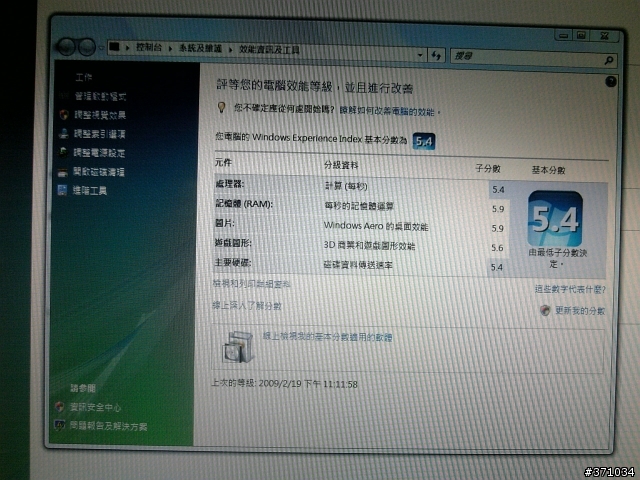Viewport: 640px width, 480px height.
Task: Open 調整電源設定 in the task sidebar
Action: pyautogui.click(x=99, y=153)
